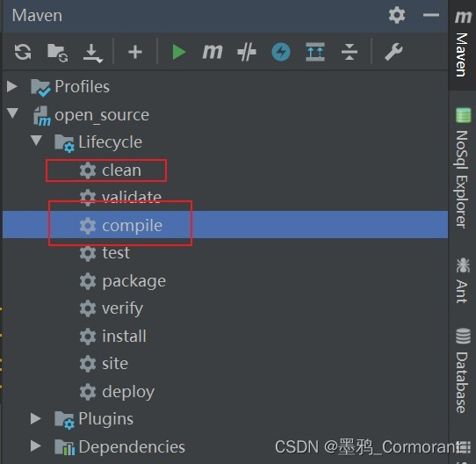The height and width of the screenshot is (464, 476).
Task: Click Generate Sources and Update Folders icon
Action: (x=57, y=52)
